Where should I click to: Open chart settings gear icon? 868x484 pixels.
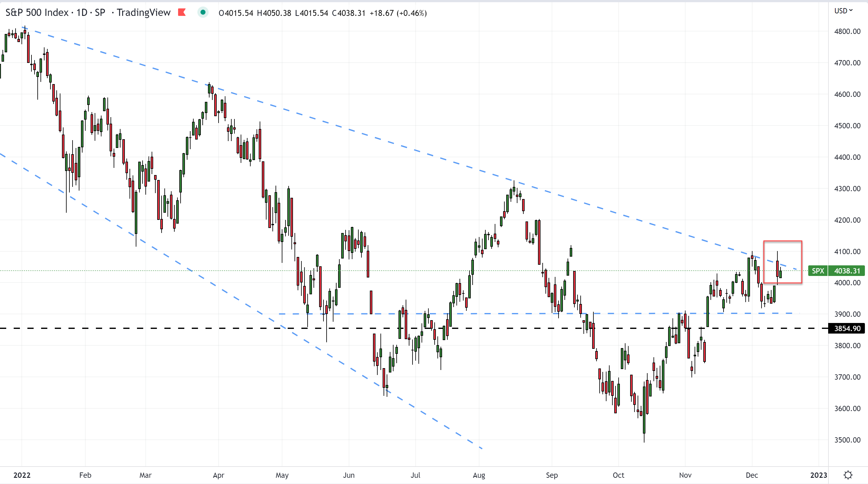(x=848, y=475)
